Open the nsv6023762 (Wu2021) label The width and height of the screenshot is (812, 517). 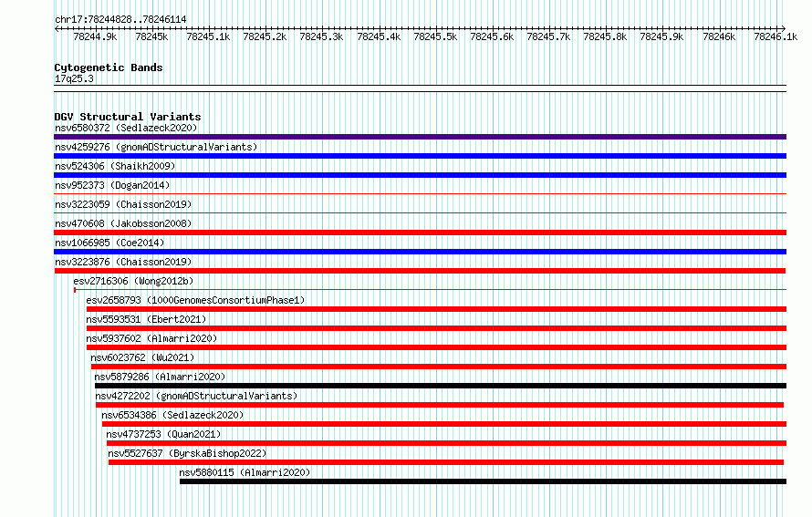click(x=142, y=357)
